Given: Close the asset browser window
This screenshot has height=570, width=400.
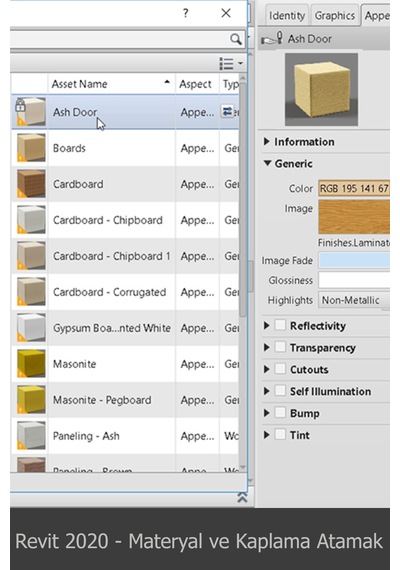Looking at the screenshot, I should (x=226, y=13).
